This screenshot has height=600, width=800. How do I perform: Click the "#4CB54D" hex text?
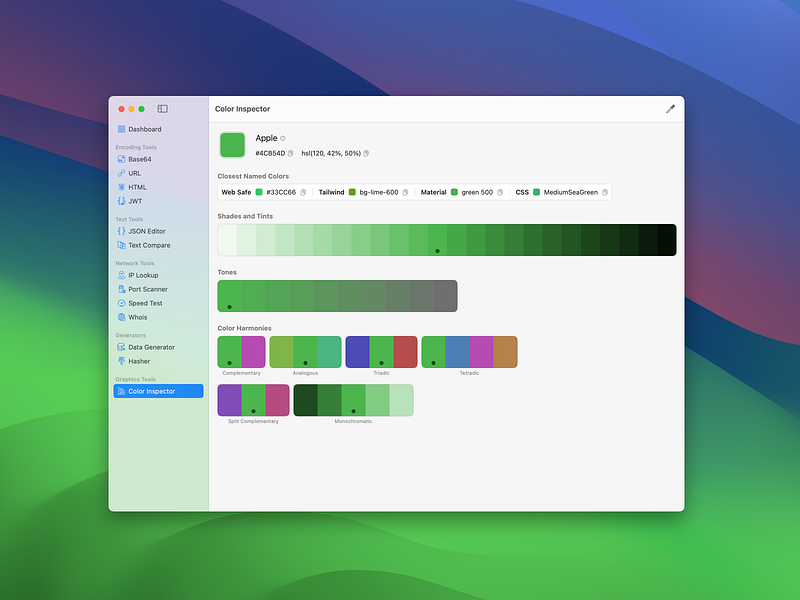pyautogui.click(x=270, y=153)
